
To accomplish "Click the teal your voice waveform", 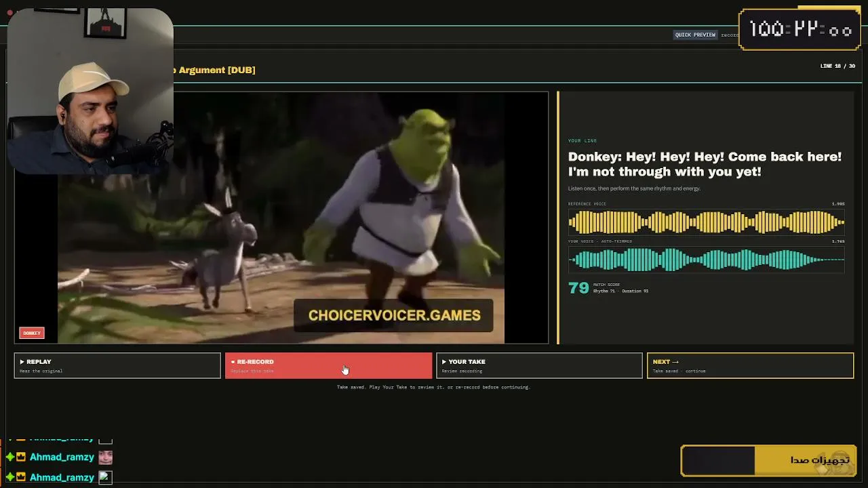I will pyautogui.click(x=706, y=260).
